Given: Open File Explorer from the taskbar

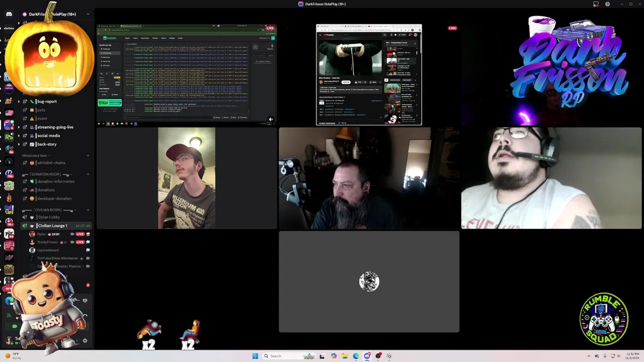Looking at the screenshot, I should (x=345, y=356).
